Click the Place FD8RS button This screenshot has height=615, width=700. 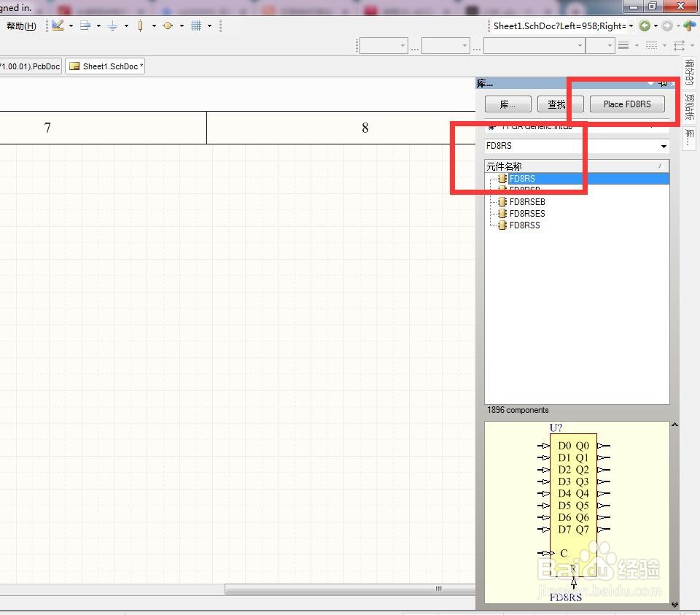tap(627, 104)
